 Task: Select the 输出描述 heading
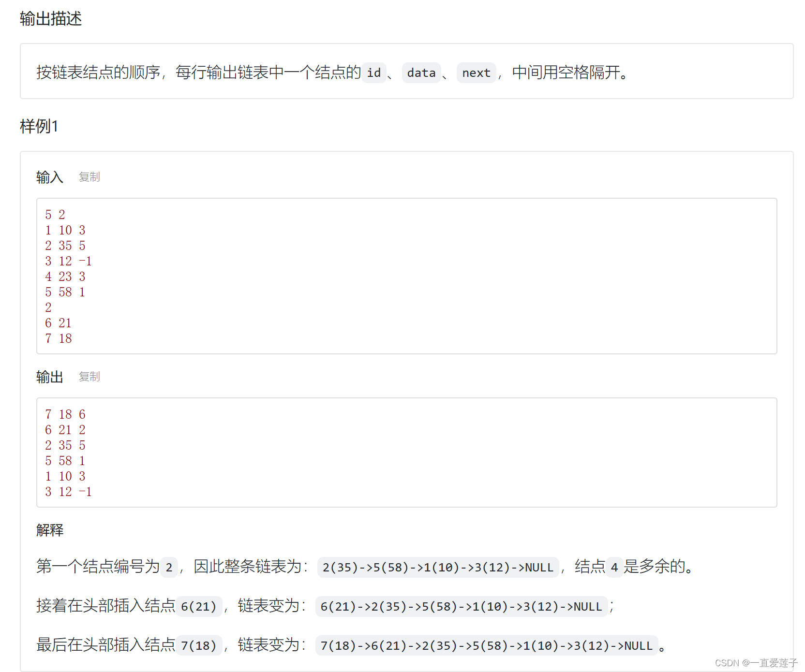[x=51, y=19]
